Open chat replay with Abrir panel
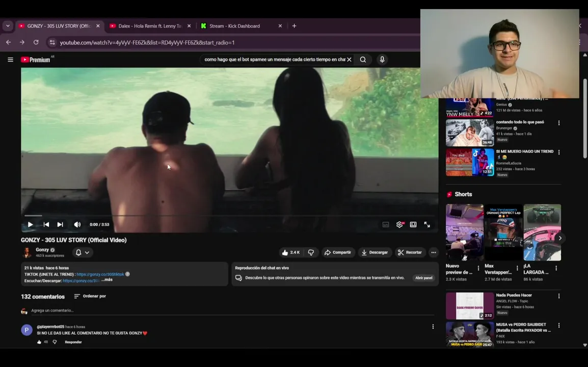Screen dimensions: 588x367 pos(424,278)
